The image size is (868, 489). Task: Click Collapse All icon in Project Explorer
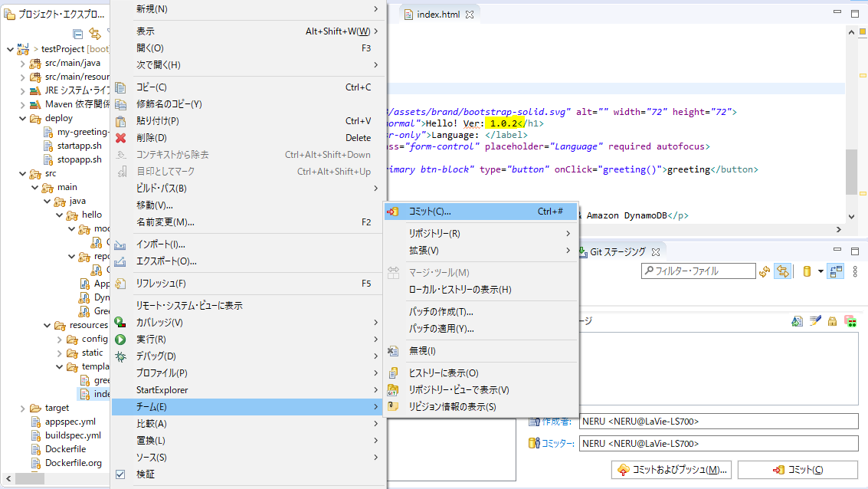click(77, 33)
